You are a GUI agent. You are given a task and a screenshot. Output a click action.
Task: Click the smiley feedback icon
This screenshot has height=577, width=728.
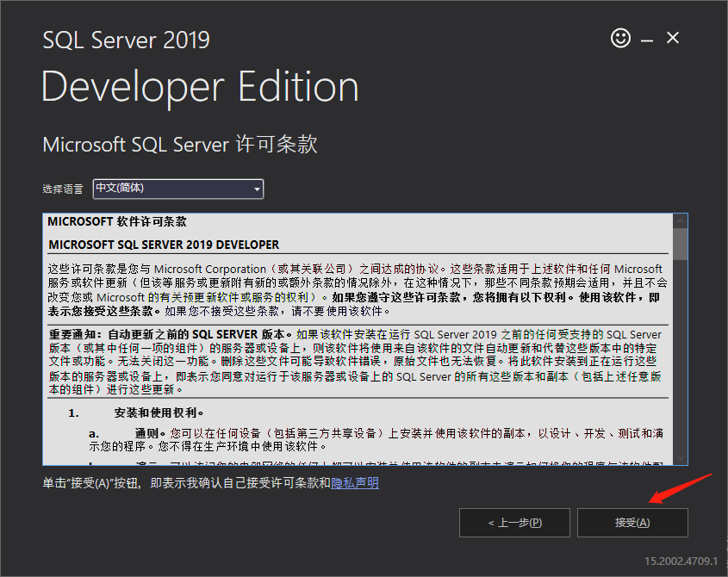[x=620, y=38]
